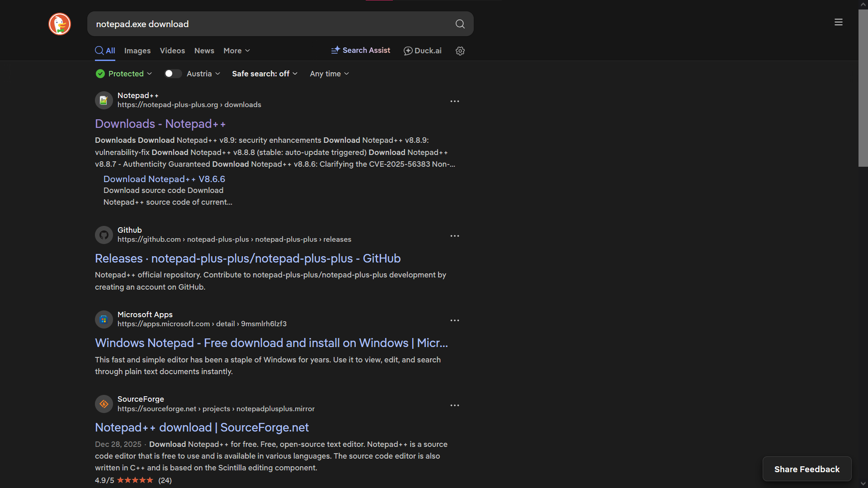Click the DuckDuckGo duck logo
868x488 pixels.
60,24
